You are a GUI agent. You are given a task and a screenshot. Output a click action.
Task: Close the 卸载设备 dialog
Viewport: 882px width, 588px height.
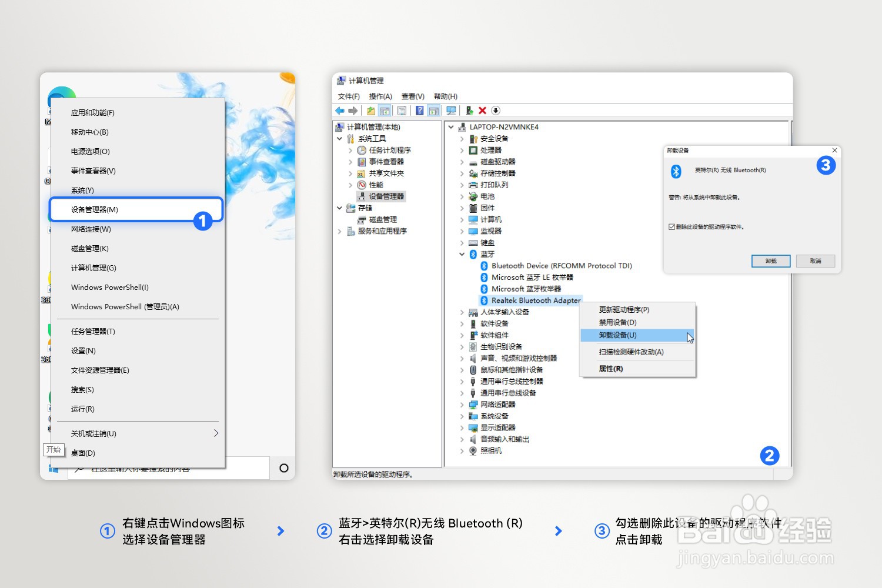[834, 151]
